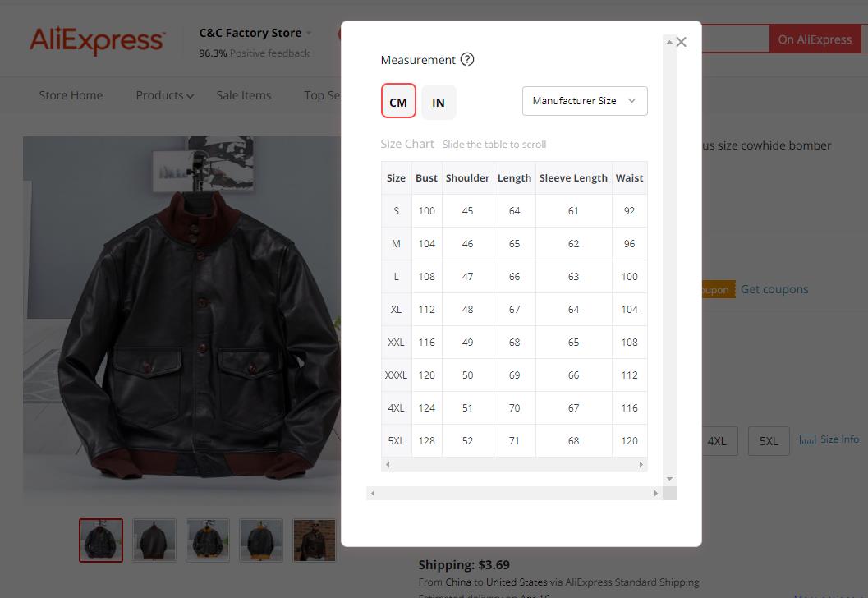Select the 5XL size option
Image resolution: width=868 pixels, height=598 pixels.
769,441
